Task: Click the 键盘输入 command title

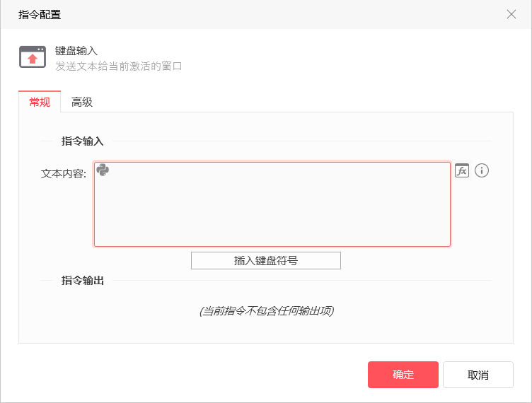Action: [x=76, y=51]
